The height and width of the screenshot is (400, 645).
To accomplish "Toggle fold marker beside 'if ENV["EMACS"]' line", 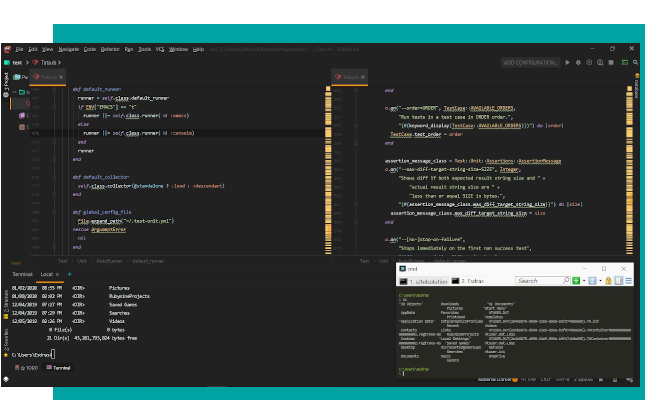I will click(x=54, y=107).
